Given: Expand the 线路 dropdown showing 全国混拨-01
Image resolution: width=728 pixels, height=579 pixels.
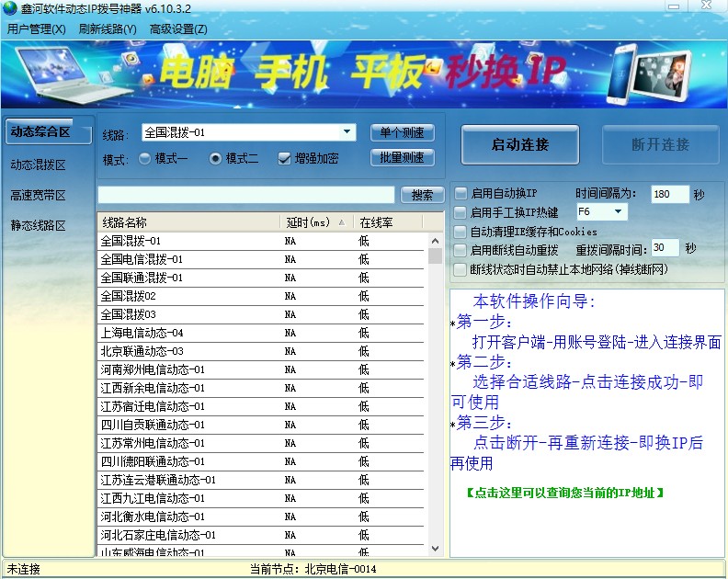Looking at the screenshot, I should pos(347,132).
